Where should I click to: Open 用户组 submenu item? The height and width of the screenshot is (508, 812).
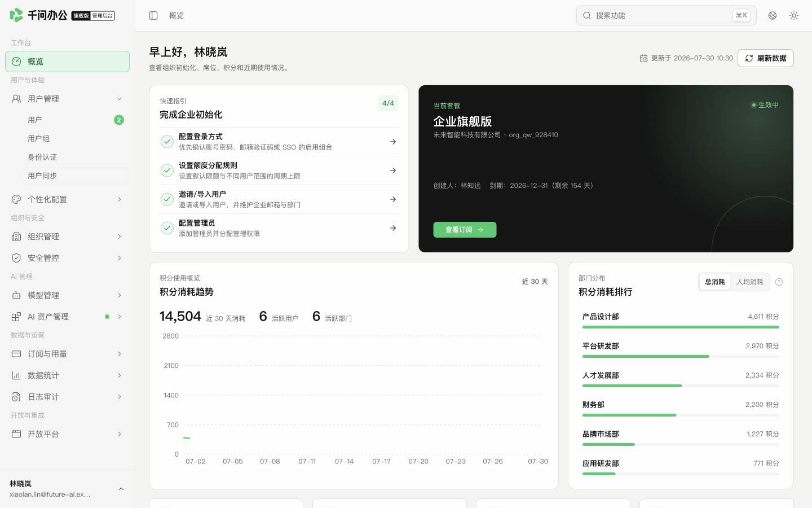75,138
